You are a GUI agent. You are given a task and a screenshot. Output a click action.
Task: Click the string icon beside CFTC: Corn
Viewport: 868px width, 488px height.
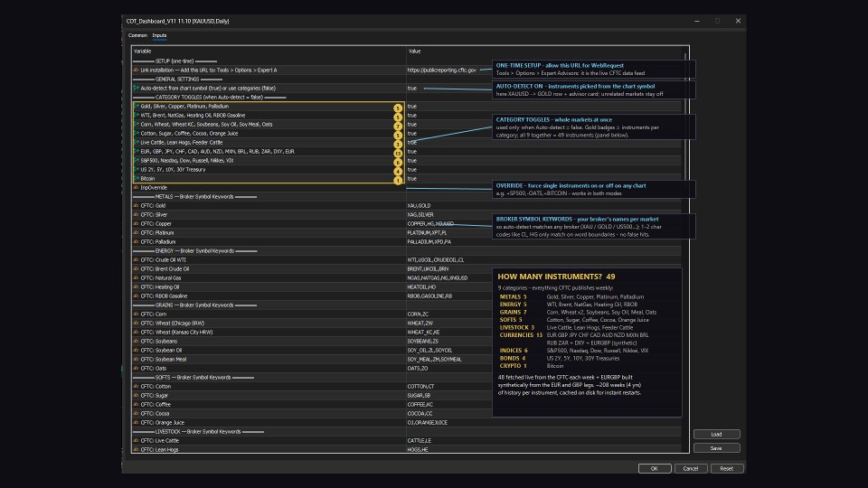(136, 314)
